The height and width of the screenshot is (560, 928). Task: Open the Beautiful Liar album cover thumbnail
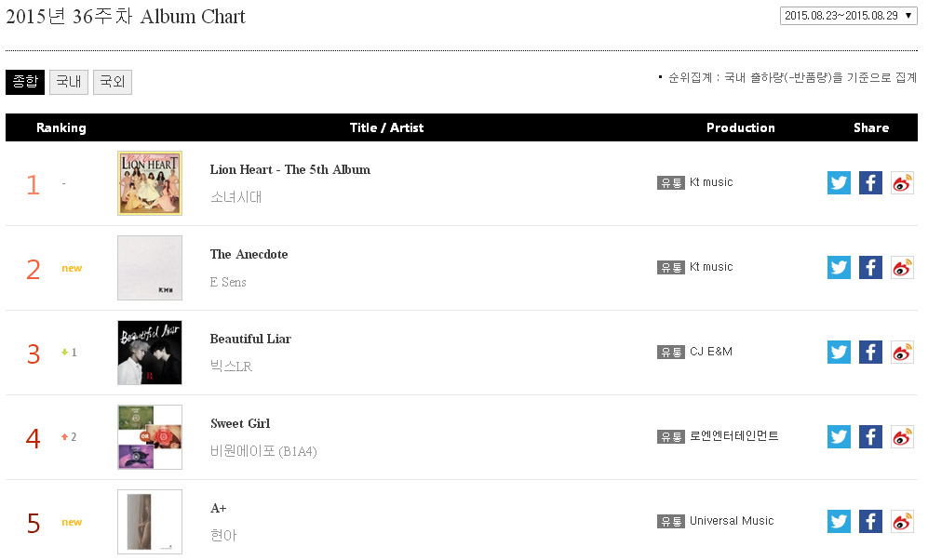click(x=150, y=353)
